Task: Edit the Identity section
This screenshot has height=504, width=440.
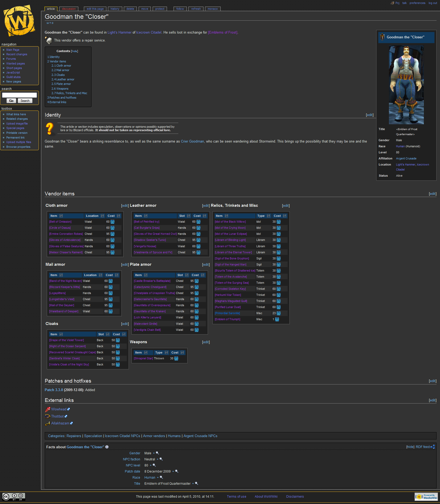Action: point(370,115)
